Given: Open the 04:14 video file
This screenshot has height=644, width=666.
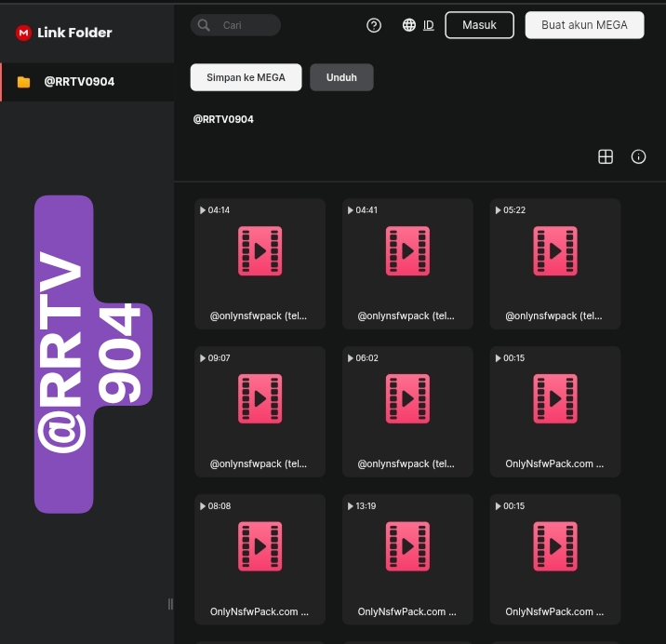Looking at the screenshot, I should [260, 264].
